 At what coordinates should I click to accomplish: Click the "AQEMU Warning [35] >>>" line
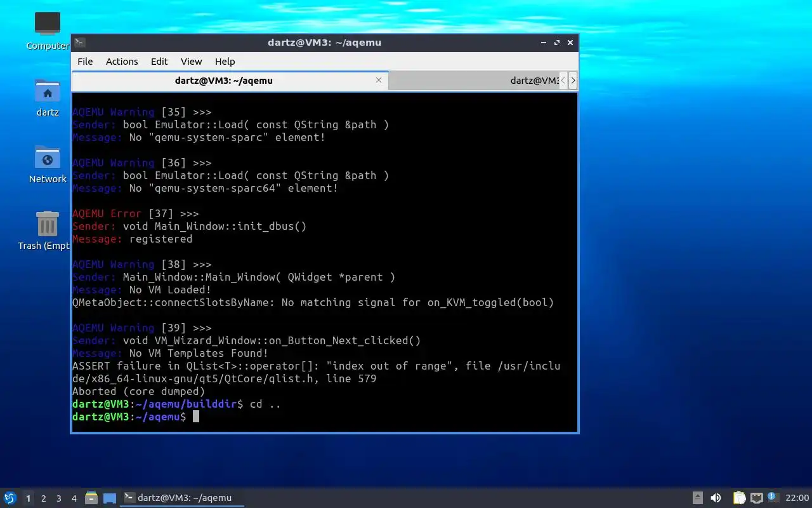(142, 112)
